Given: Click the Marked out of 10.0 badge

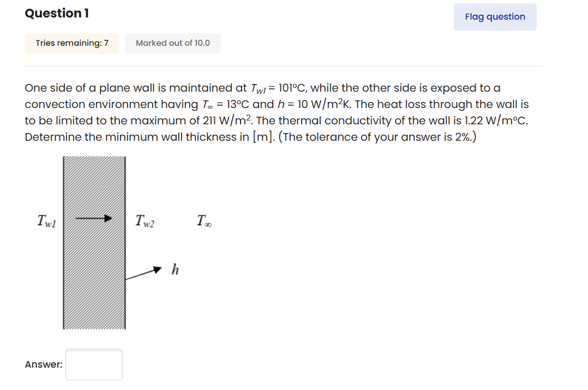Looking at the screenshot, I should 172,43.
